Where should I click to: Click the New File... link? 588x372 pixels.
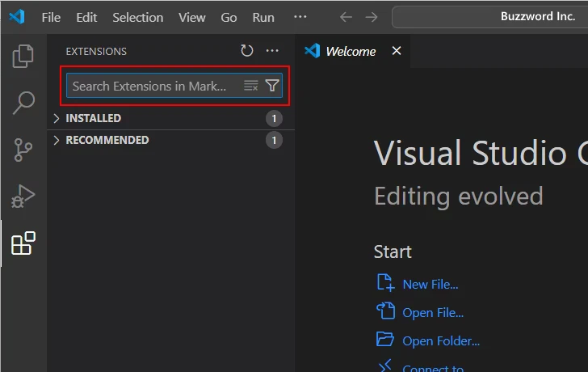pos(430,284)
